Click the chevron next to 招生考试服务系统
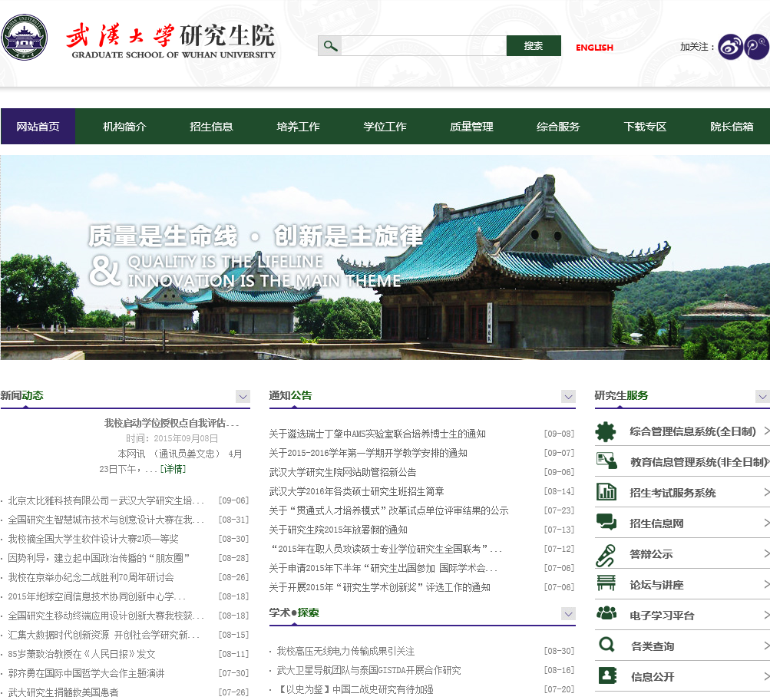The image size is (770, 700). [x=767, y=492]
